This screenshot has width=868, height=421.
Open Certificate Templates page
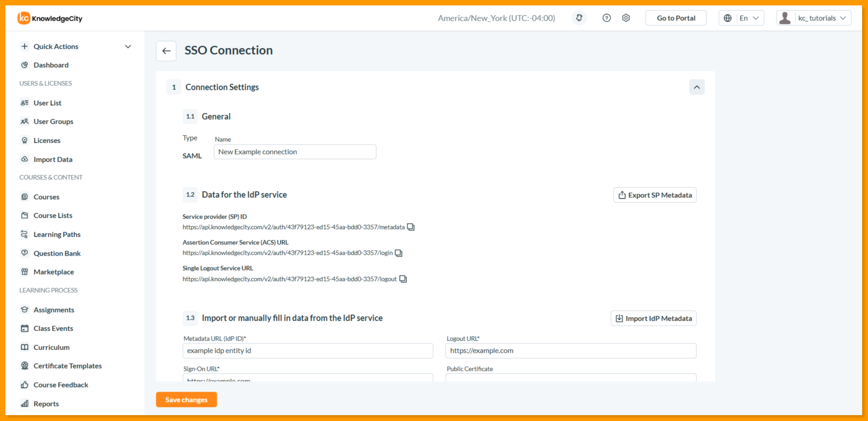pos(68,366)
